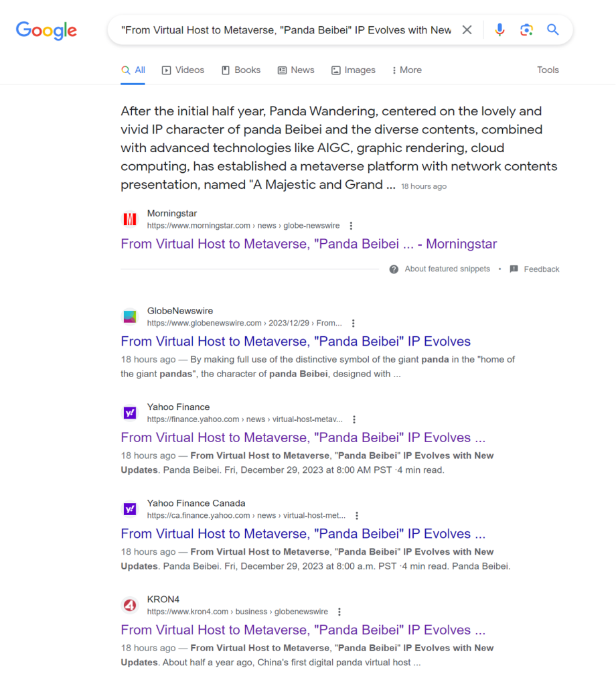
Task: Expand the More search filters menu
Action: coord(407,70)
